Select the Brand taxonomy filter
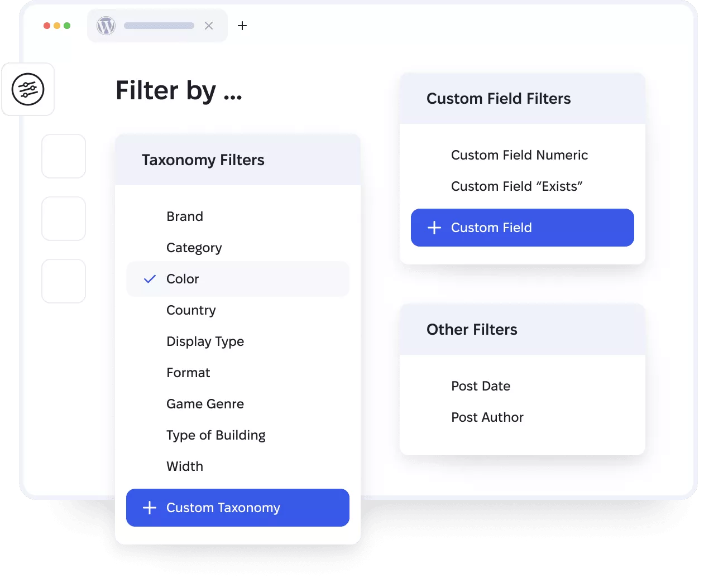 click(x=185, y=216)
